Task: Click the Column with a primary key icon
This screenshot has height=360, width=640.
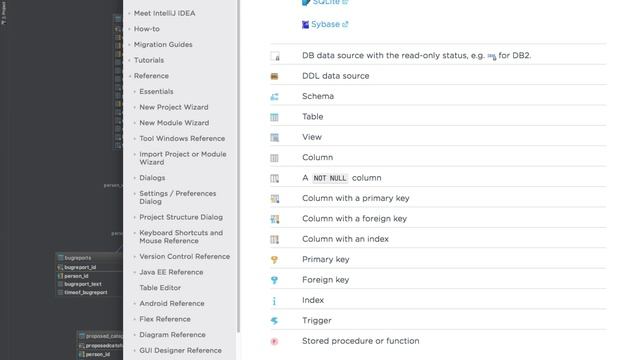Action: click(x=275, y=199)
